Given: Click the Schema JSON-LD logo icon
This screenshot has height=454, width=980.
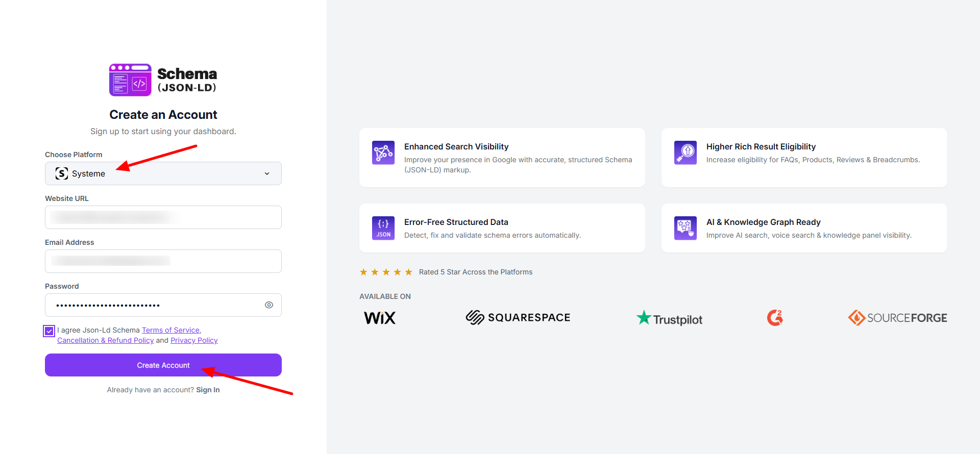Looking at the screenshot, I should pos(130,80).
